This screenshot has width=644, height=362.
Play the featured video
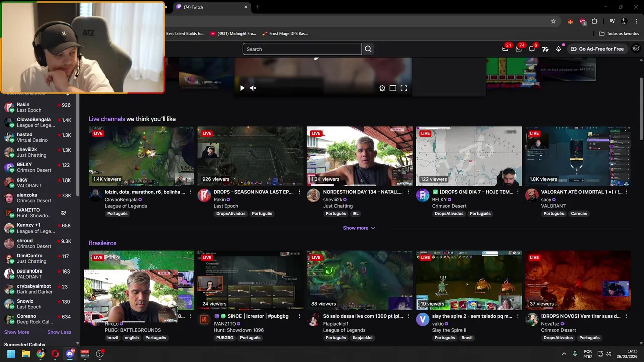pyautogui.click(x=242, y=88)
